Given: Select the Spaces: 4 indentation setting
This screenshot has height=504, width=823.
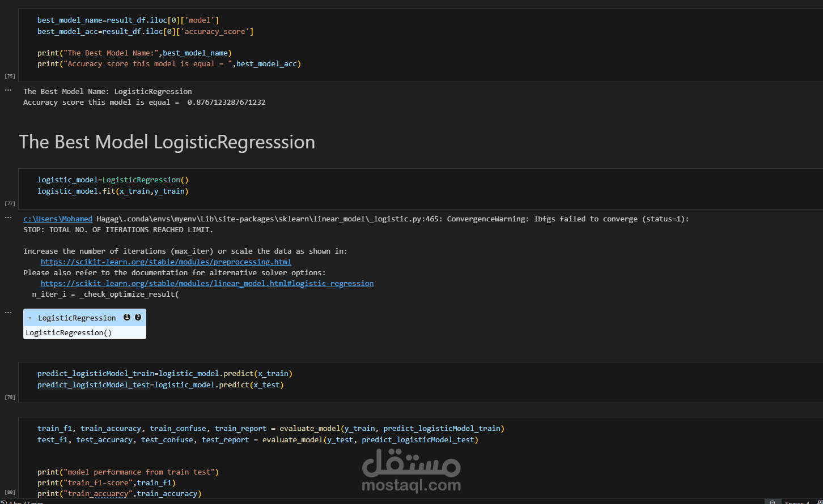Looking at the screenshot, I should click(x=797, y=502).
